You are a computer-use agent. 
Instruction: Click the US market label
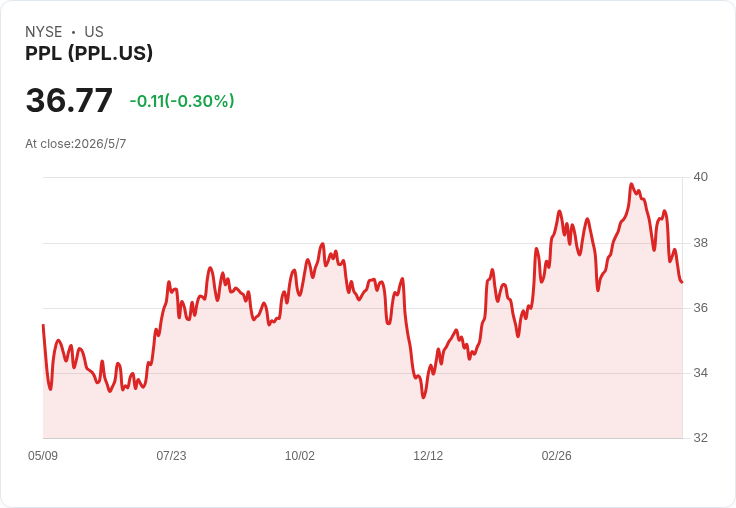[x=94, y=32]
